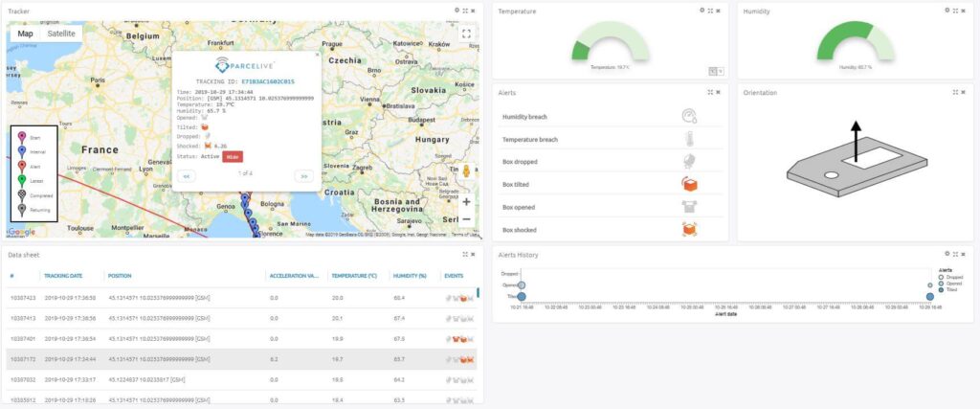The width and height of the screenshot is (980, 409).
Task: Click the Temperature breach thermometer icon
Action: pos(689,139)
